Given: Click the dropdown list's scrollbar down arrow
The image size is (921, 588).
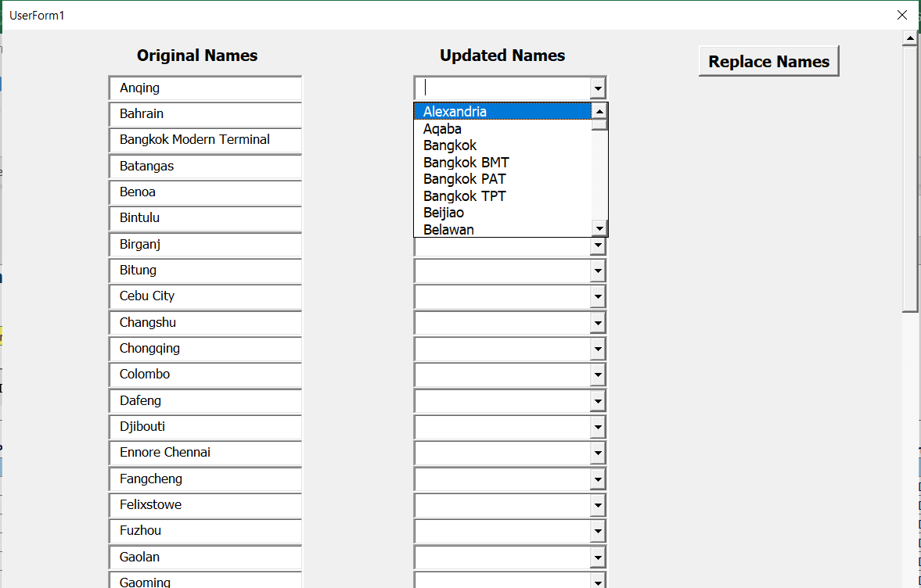Looking at the screenshot, I should tap(600, 228).
